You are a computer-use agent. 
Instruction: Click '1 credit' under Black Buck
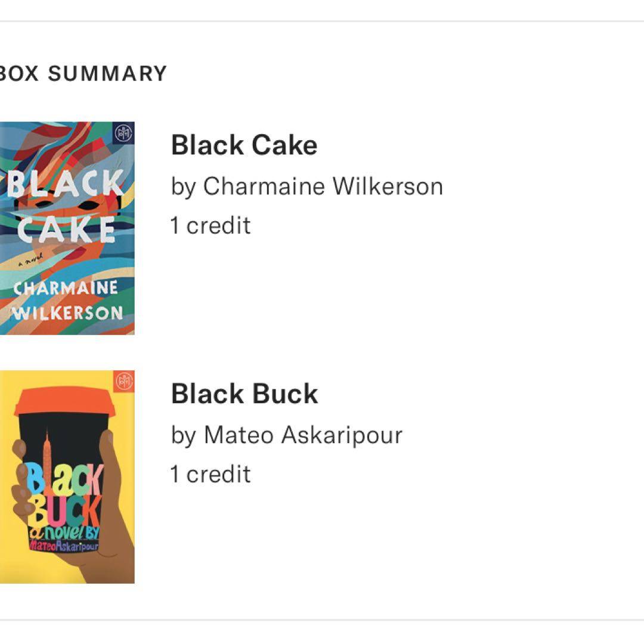(210, 474)
